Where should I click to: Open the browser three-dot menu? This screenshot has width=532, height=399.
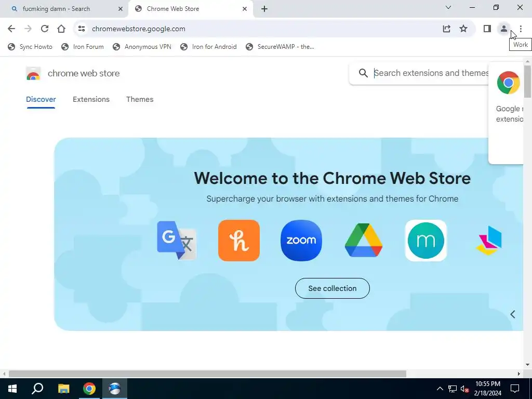click(521, 29)
